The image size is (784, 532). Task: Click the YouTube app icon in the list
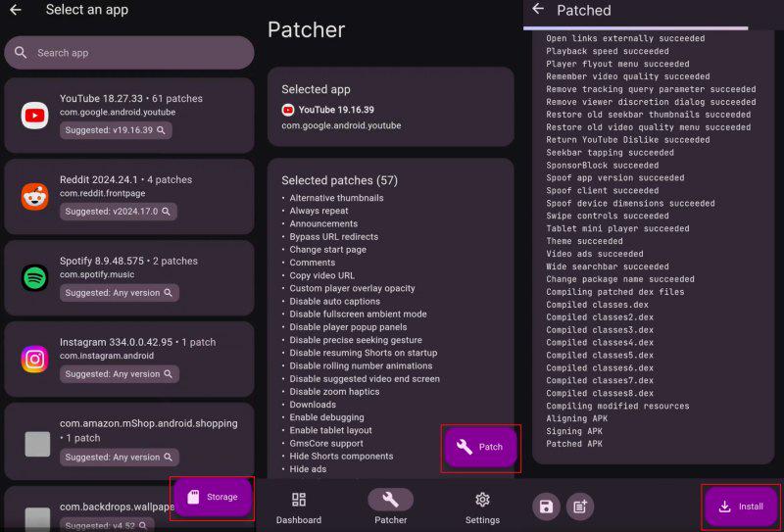35,116
